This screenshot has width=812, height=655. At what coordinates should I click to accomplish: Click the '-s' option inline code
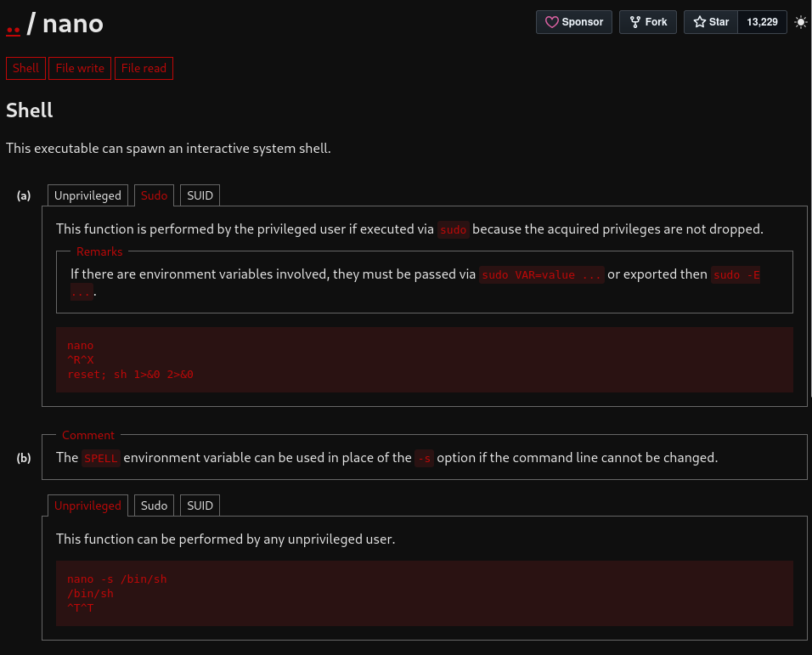pyautogui.click(x=424, y=458)
